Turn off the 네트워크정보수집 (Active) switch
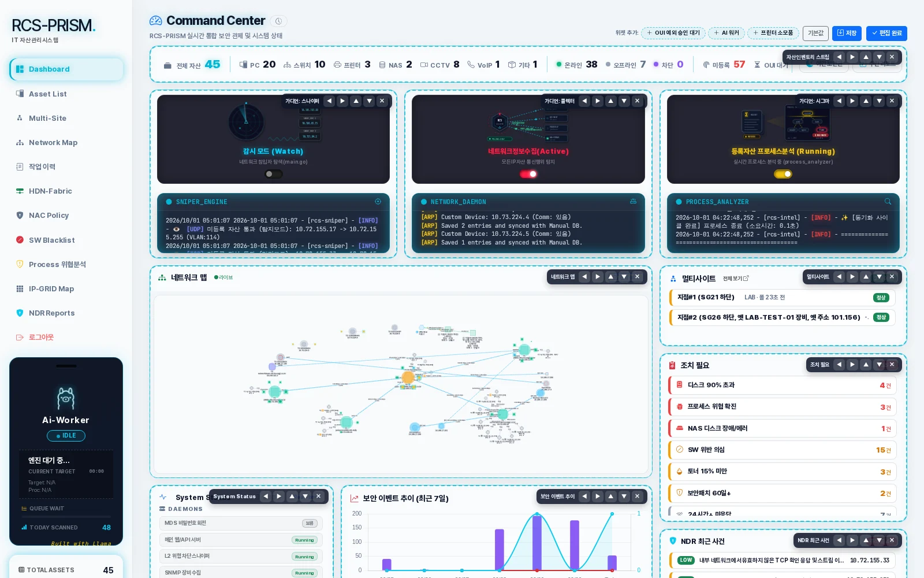Image resolution: width=924 pixels, height=578 pixels. 528,174
